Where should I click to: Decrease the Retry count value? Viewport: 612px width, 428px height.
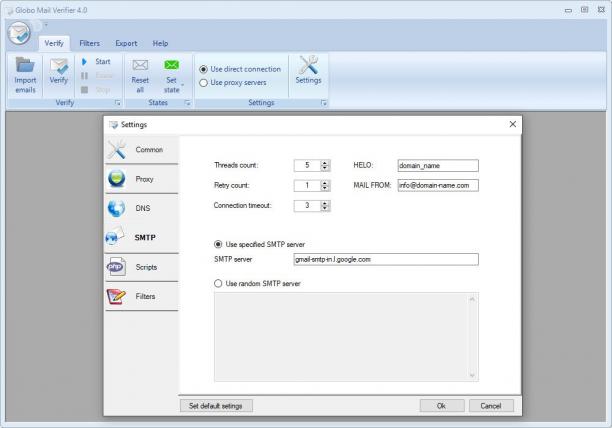pos(325,188)
